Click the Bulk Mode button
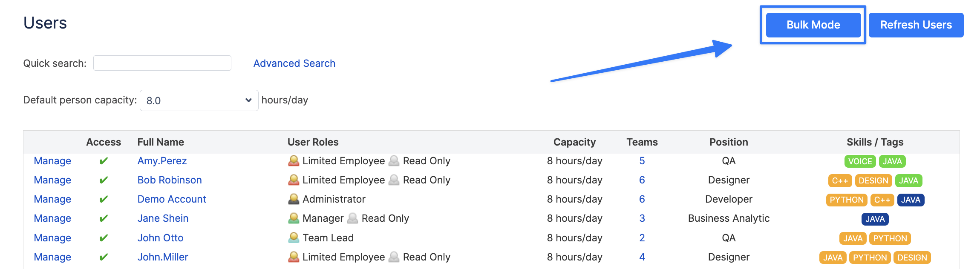The height and width of the screenshot is (269, 980). point(813,25)
